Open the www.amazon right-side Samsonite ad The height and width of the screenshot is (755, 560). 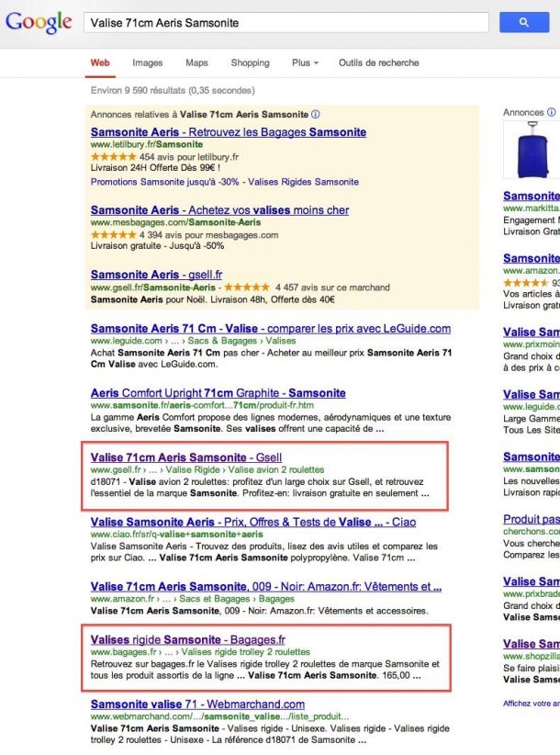pyautogui.click(x=532, y=258)
